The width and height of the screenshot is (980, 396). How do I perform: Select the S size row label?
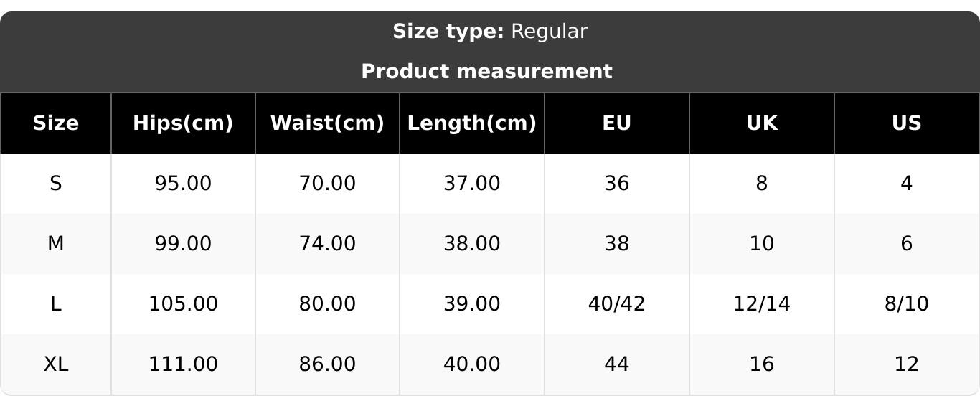click(56, 184)
